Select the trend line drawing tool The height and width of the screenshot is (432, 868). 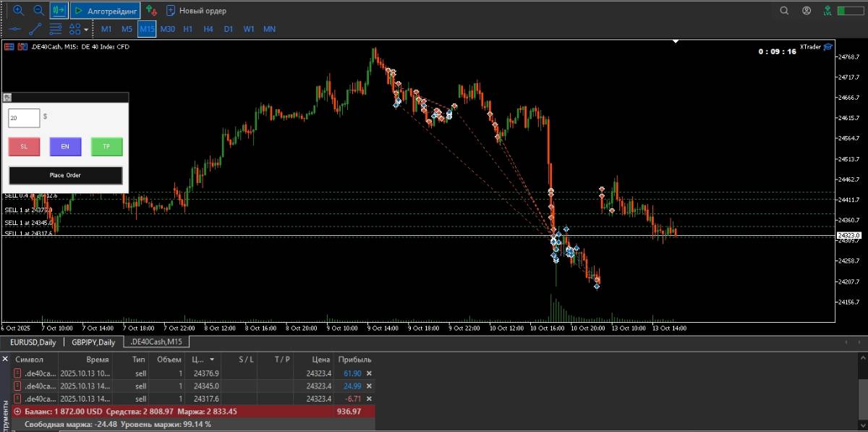pos(35,29)
